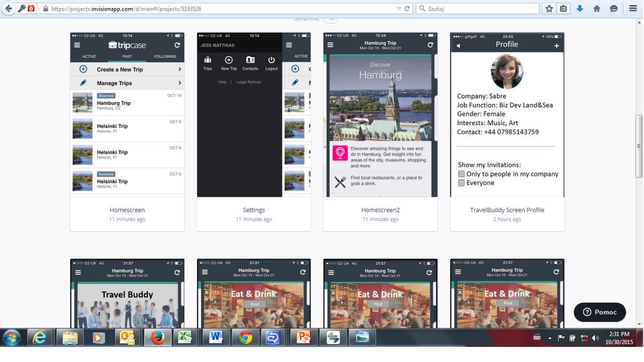The height and width of the screenshot is (362, 644).
Task: Click the back arrow in Profile screen header
Action: 458,46
